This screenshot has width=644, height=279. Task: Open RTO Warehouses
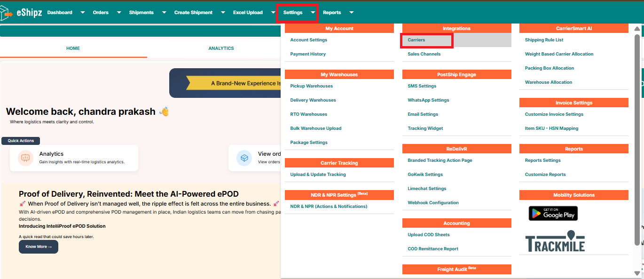point(309,114)
